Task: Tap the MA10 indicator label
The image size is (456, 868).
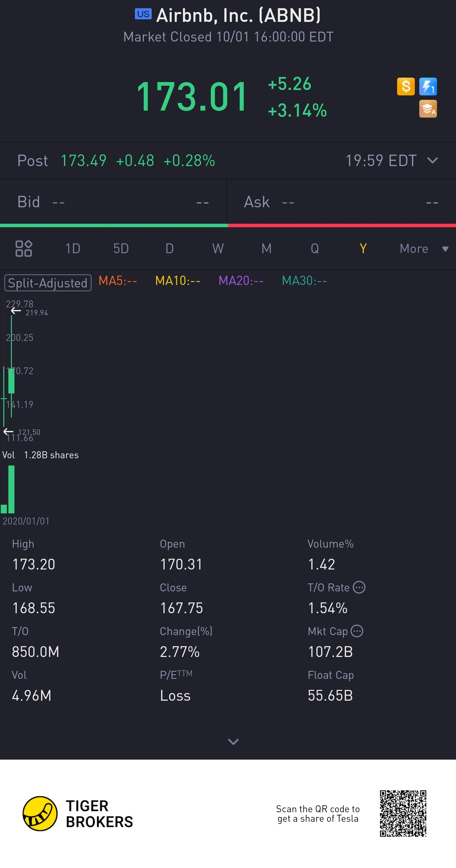Action: [177, 280]
